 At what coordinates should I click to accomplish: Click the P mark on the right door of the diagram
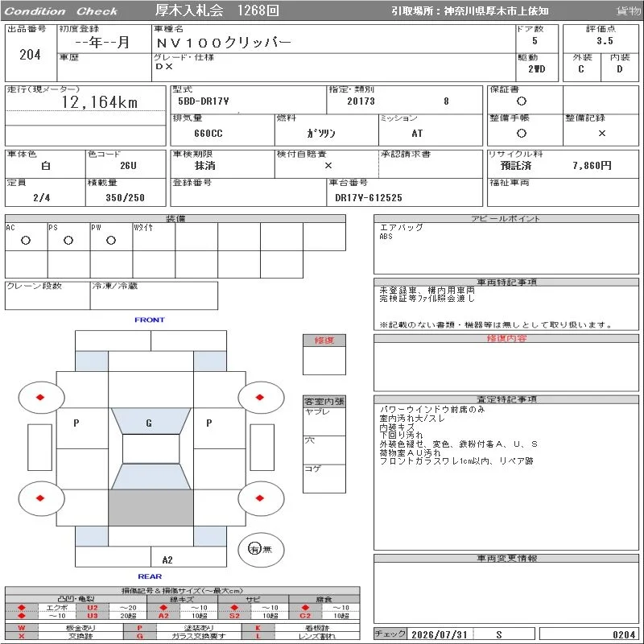click(x=209, y=423)
